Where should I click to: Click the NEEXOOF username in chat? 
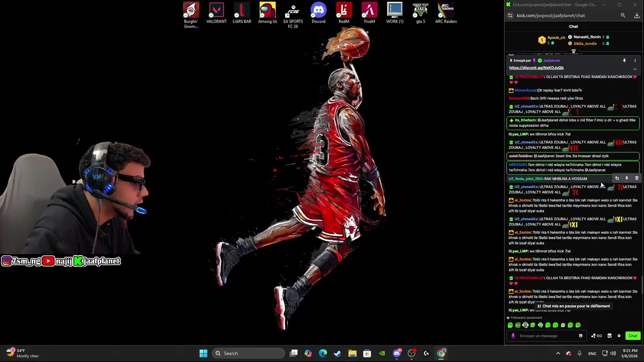coord(517,165)
